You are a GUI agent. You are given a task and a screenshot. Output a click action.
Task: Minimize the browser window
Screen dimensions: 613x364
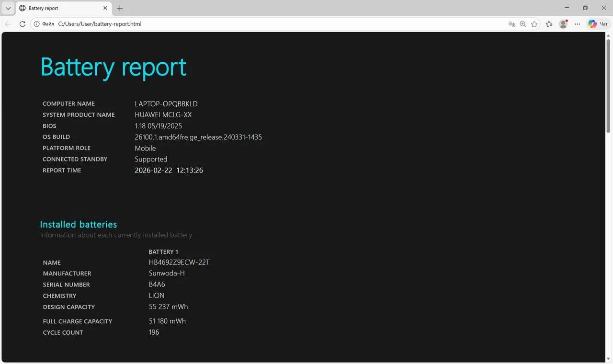coord(567,8)
